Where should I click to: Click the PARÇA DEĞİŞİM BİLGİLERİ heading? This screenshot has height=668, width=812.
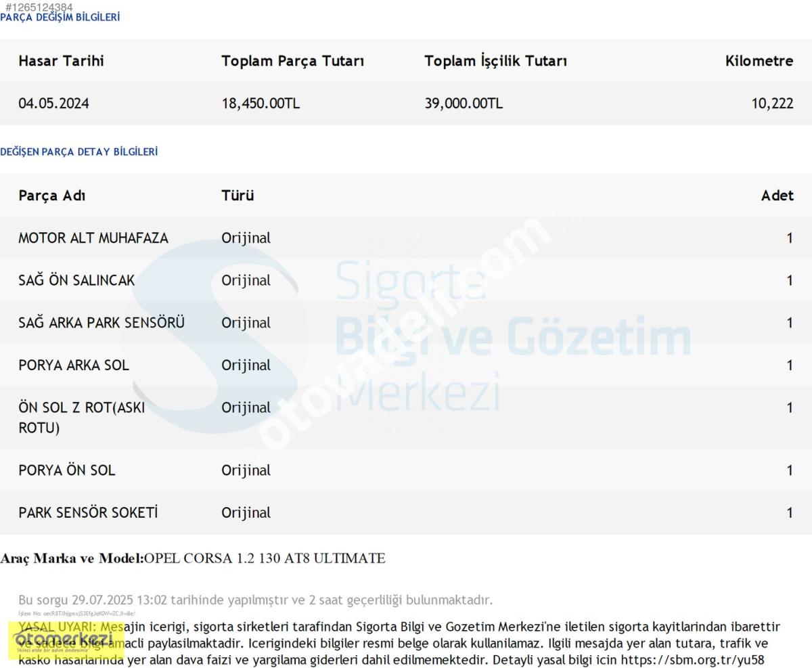pos(60,18)
